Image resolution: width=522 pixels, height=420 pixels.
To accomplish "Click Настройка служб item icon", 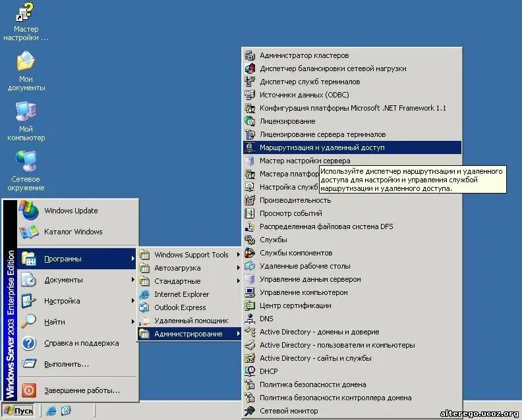I will click(250, 187).
